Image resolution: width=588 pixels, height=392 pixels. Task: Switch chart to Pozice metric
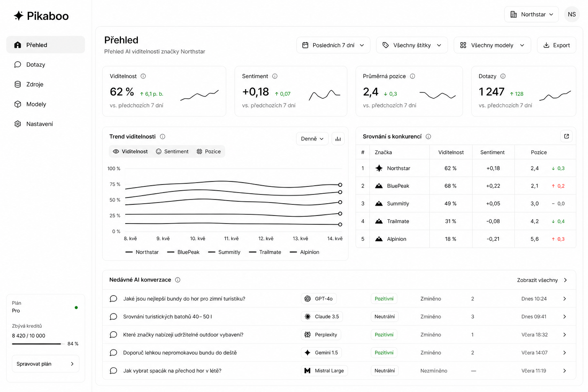209,152
